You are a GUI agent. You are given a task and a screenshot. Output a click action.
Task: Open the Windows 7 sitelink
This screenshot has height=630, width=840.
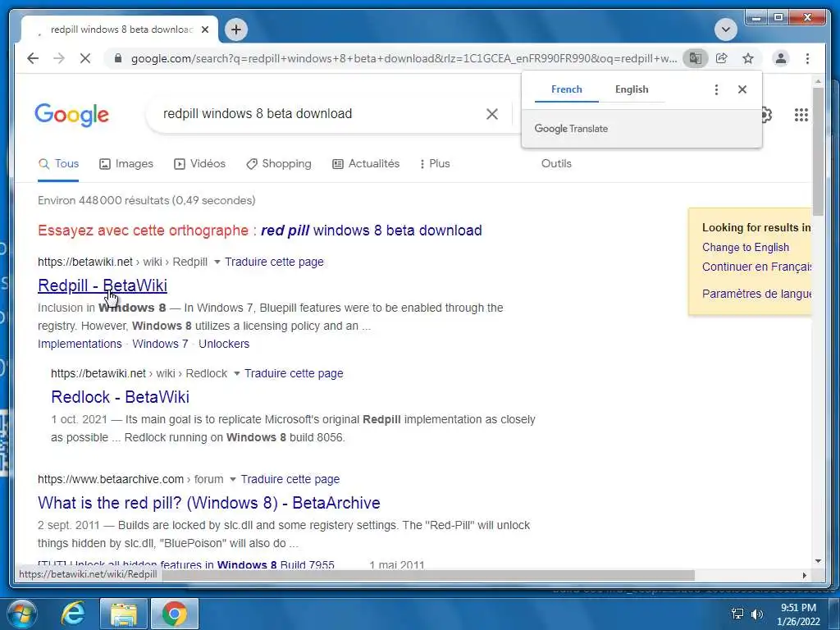pos(160,344)
